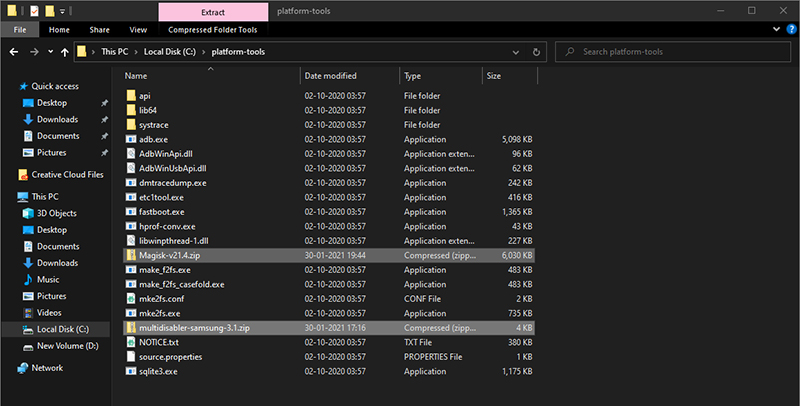800x406 pixels.
Task: Click the Search platform-tools field
Action: click(673, 52)
